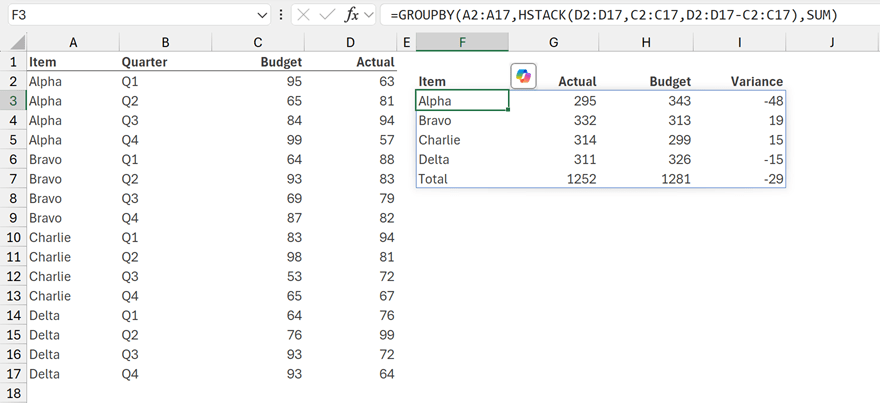This screenshot has height=403, width=880.
Task: Click into the GROUPBY formula bar text
Action: click(615, 15)
